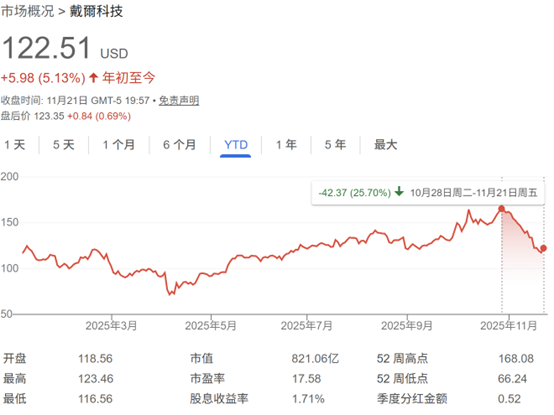Click the 52 周低点 value 66.24

512,379
